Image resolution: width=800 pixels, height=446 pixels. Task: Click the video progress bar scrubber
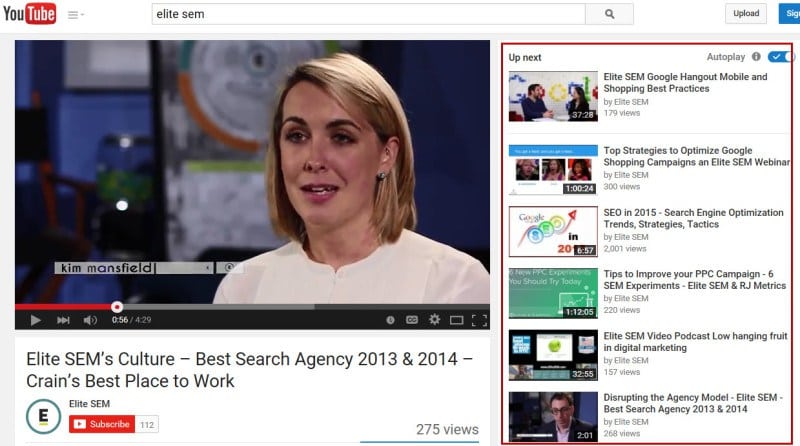[117, 306]
